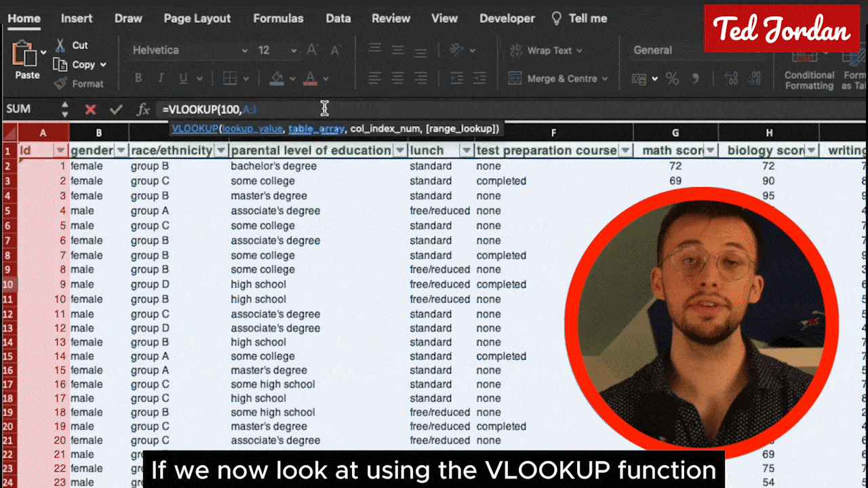This screenshot has height=488, width=868.
Task: Open the Page Layout tab
Action: 197,18
